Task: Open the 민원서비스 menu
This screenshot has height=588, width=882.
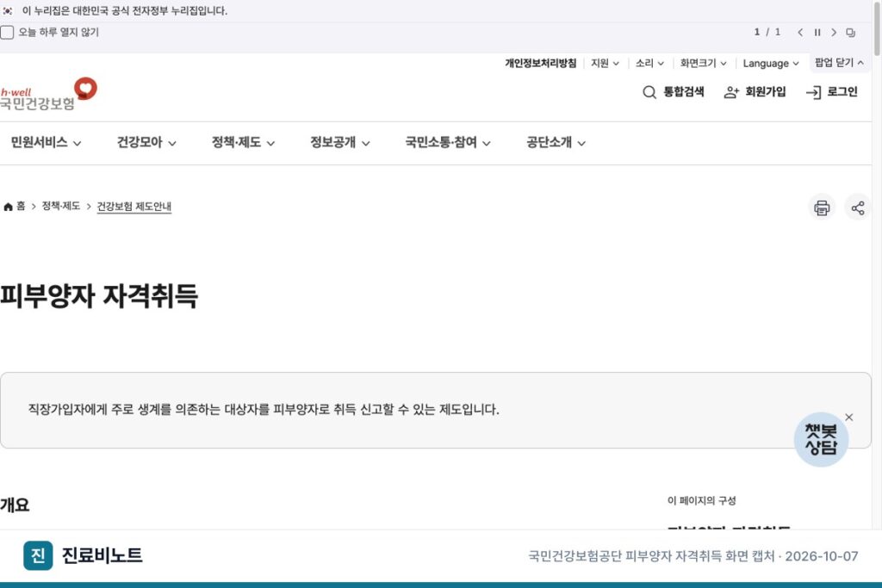Action: click(47, 142)
